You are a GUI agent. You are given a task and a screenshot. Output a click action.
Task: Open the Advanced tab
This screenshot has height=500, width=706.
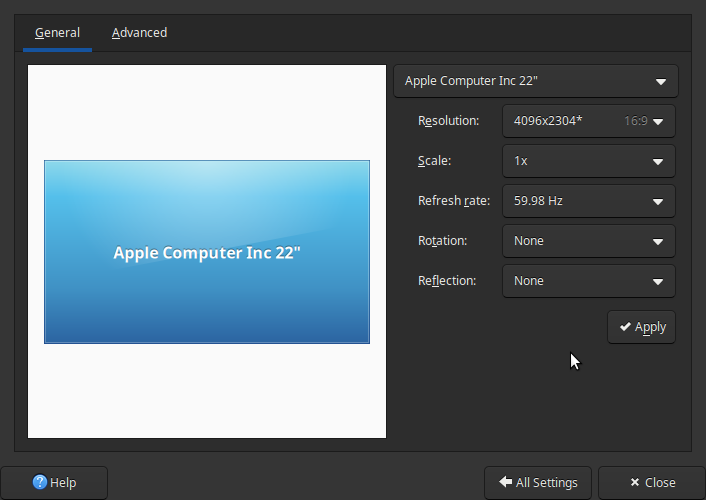[x=139, y=33]
